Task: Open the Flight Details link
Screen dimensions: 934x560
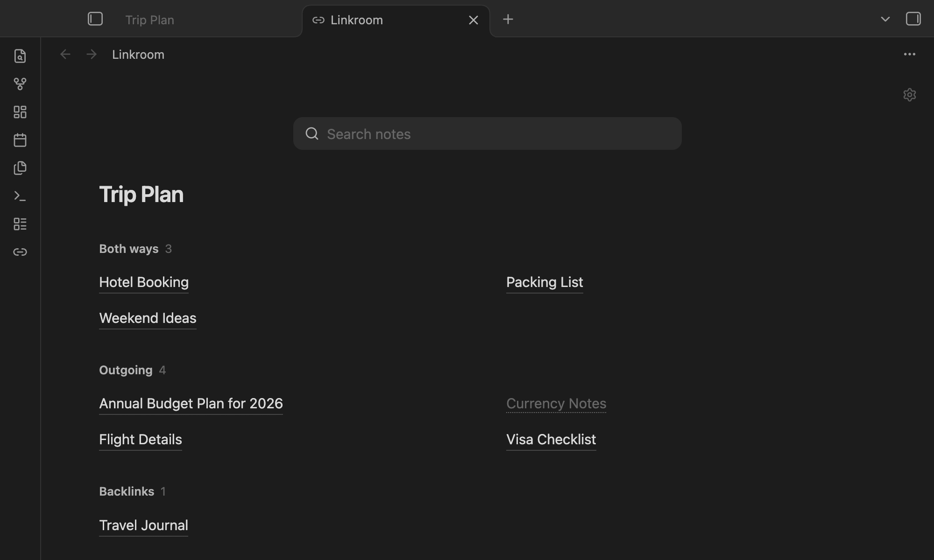Action: tap(141, 440)
